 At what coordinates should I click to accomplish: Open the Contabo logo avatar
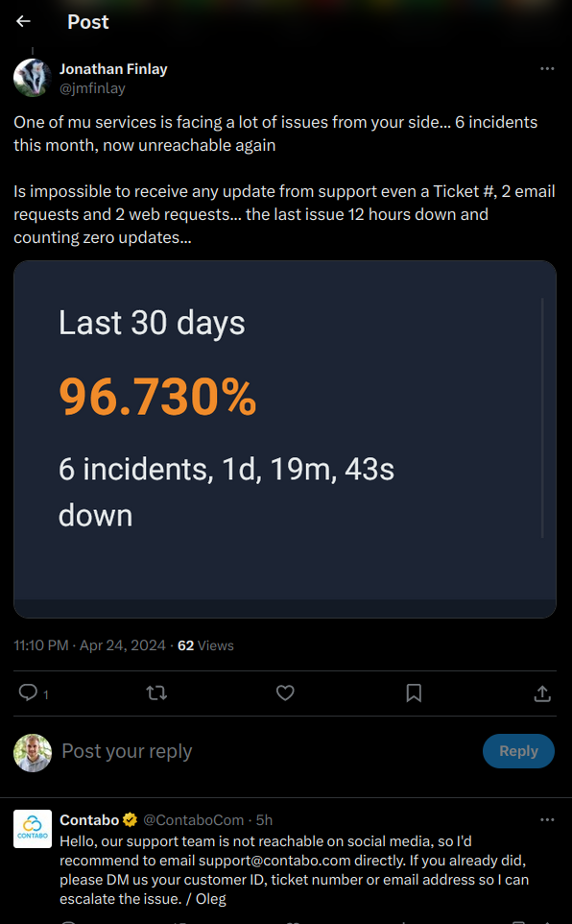(x=33, y=829)
